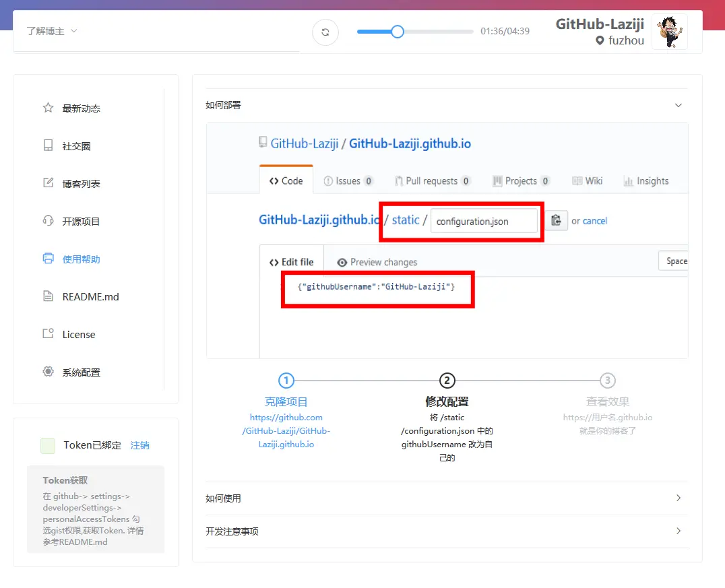Click the playback time 01:36/04:39
725x588 pixels.
pyautogui.click(x=505, y=32)
